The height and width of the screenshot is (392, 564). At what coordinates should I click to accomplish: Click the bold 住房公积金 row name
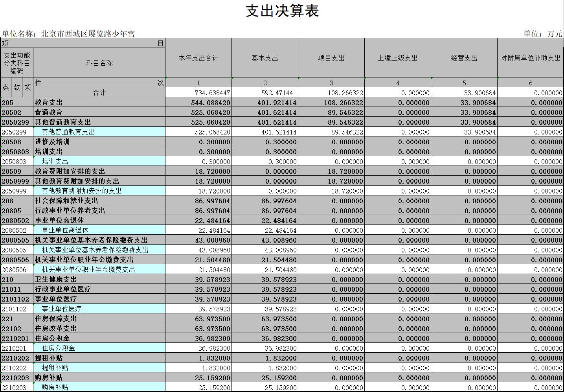[99, 339]
